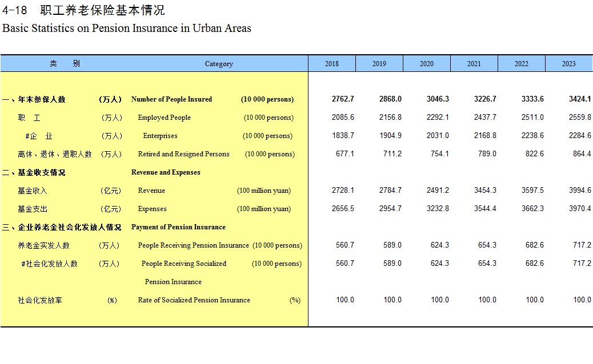This screenshot has width=593, height=364.
Task: Click value 2559.8 for employed 2023
Action: (x=580, y=117)
